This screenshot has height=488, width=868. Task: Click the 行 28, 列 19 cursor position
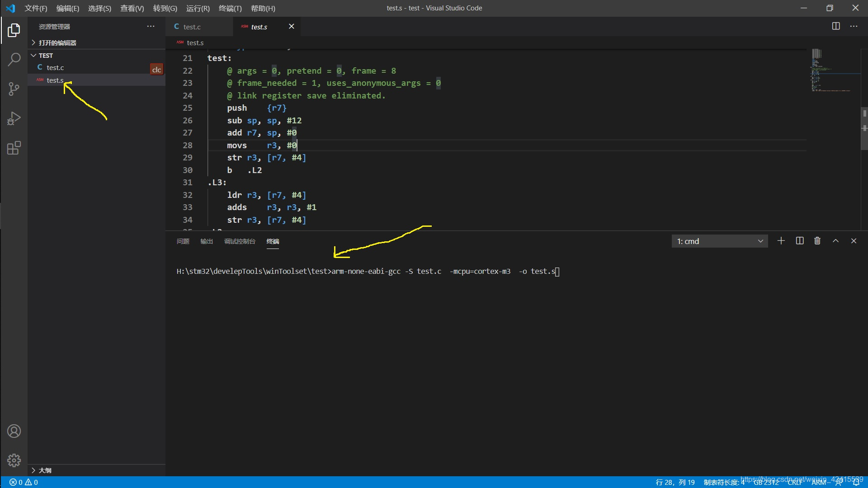point(675,482)
